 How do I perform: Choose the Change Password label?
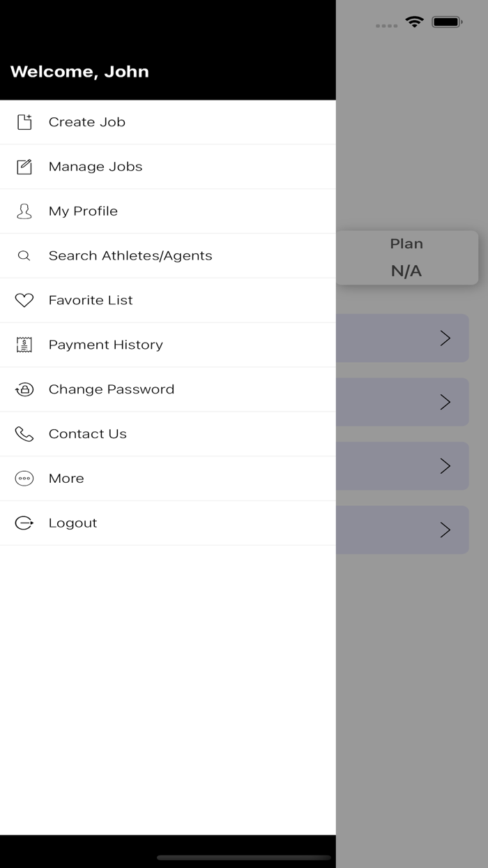pos(112,389)
